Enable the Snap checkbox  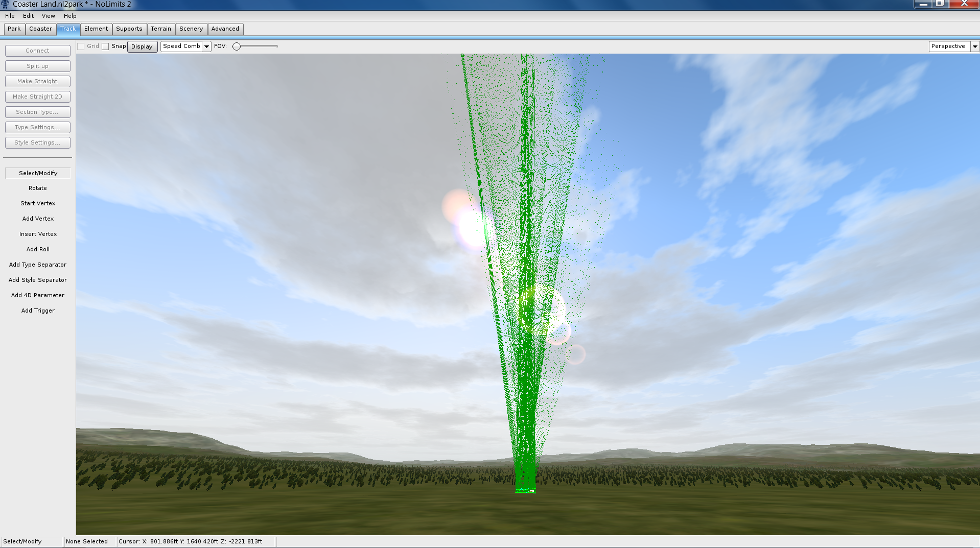105,46
